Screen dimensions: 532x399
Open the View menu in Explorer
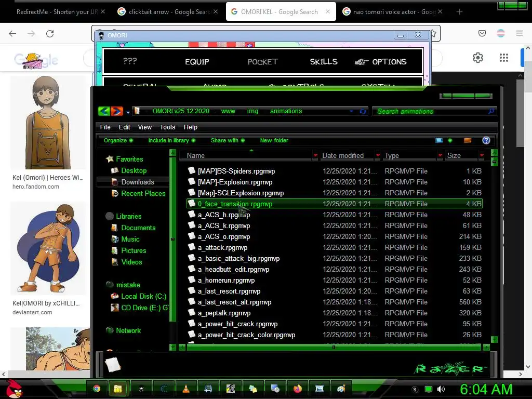pos(144,127)
